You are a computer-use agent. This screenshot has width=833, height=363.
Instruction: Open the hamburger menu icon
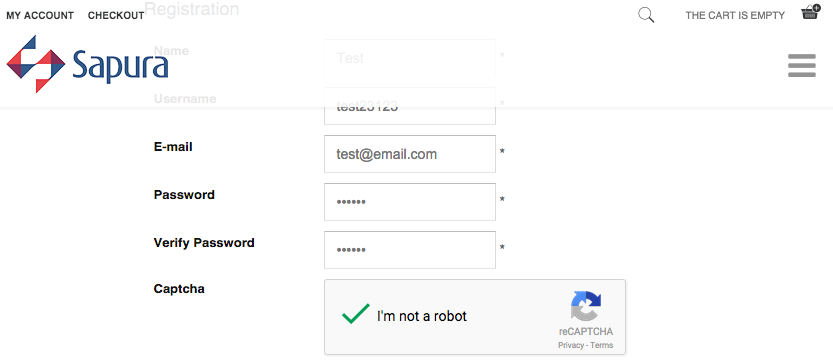point(802,65)
